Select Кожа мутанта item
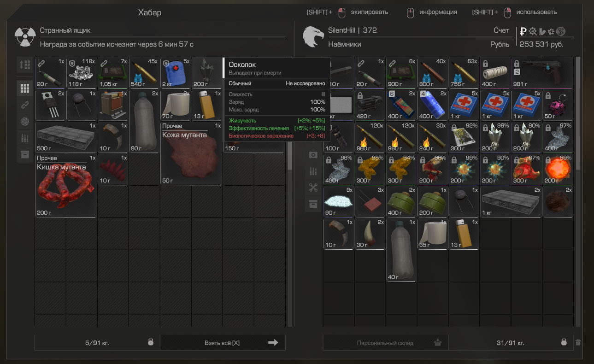This screenshot has height=364, width=594. (x=191, y=153)
